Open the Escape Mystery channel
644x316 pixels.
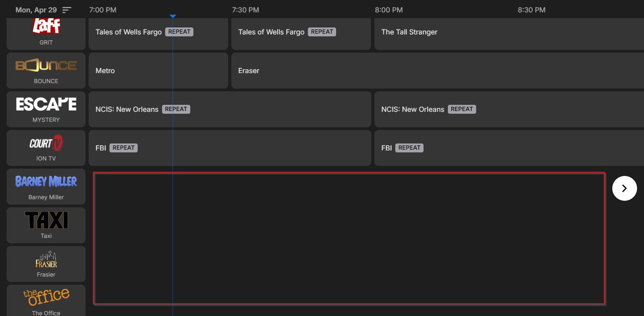point(46,109)
